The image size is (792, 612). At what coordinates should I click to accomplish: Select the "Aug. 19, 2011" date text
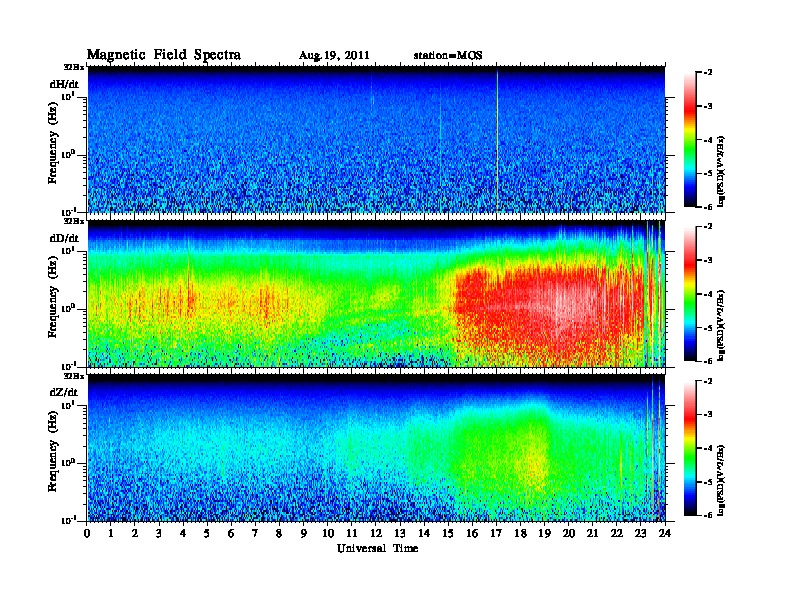pyautogui.click(x=334, y=55)
